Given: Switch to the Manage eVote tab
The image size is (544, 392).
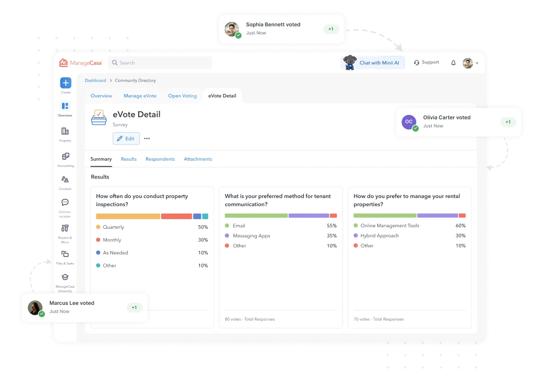Looking at the screenshot, I should [140, 96].
